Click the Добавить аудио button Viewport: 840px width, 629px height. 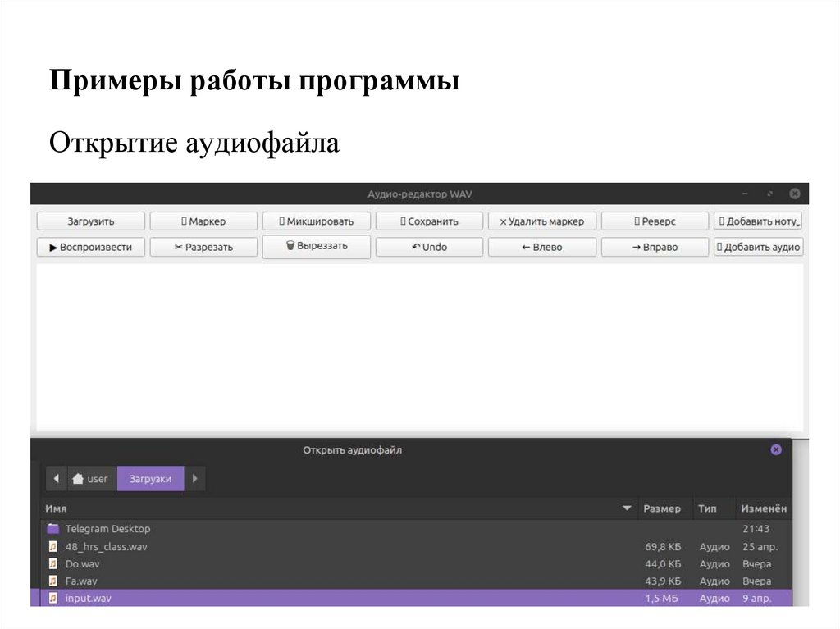[759, 247]
